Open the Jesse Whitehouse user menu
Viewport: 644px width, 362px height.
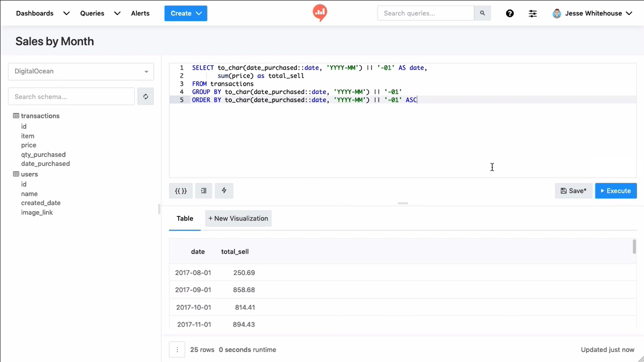(593, 13)
